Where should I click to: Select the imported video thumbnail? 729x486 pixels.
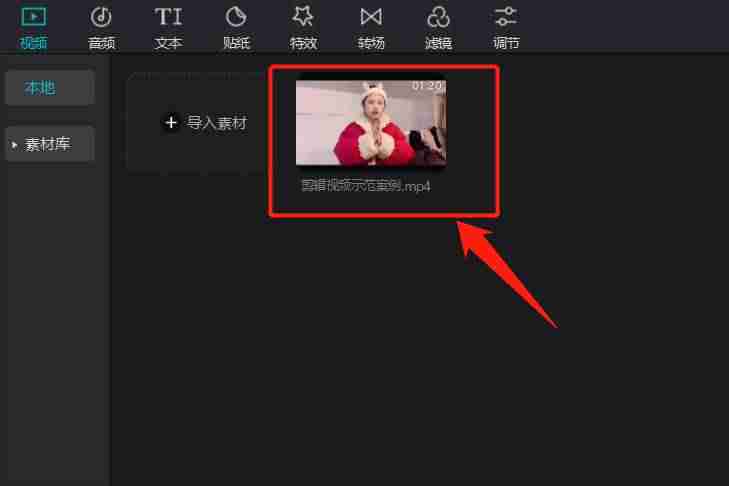coord(371,123)
